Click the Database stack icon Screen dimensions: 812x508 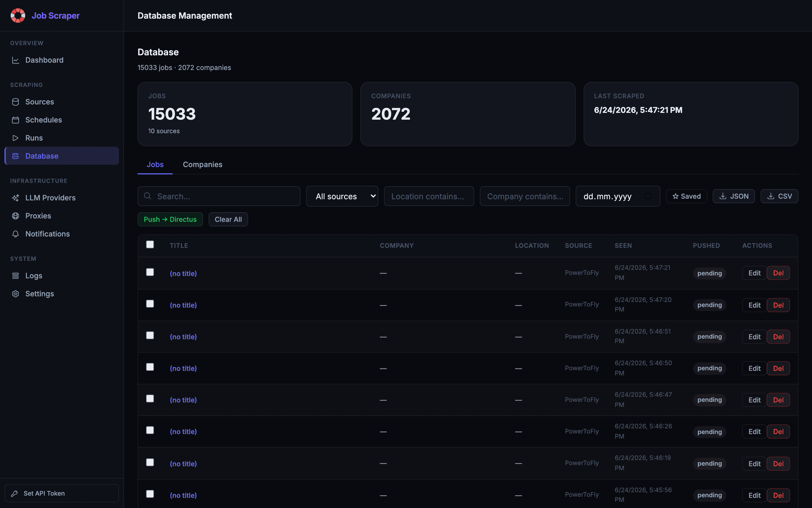click(x=16, y=156)
